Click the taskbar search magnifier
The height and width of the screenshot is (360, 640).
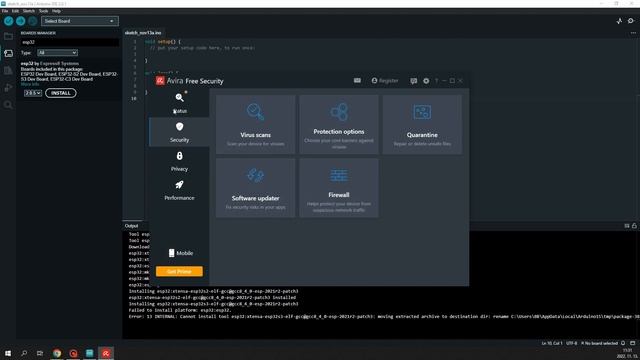24,353
